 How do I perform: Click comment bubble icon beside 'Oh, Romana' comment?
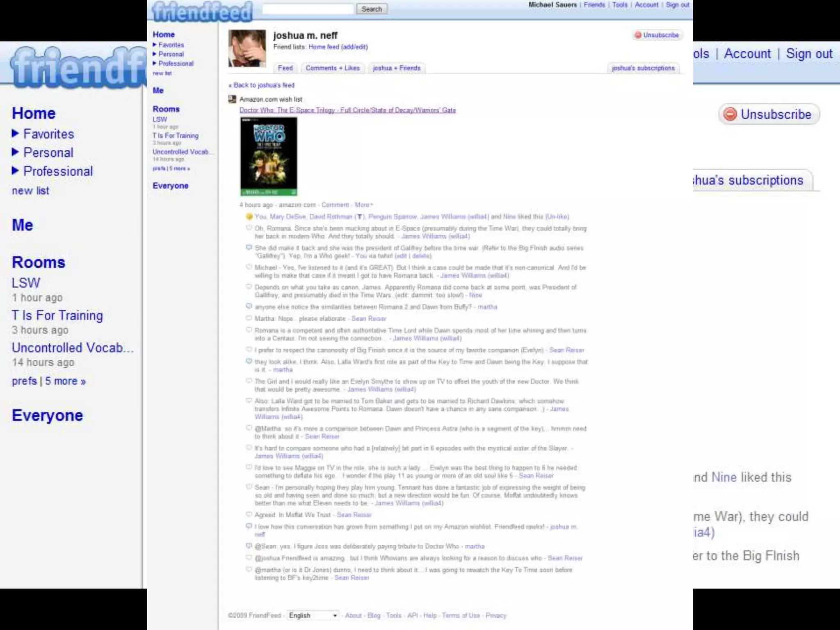[x=249, y=228]
